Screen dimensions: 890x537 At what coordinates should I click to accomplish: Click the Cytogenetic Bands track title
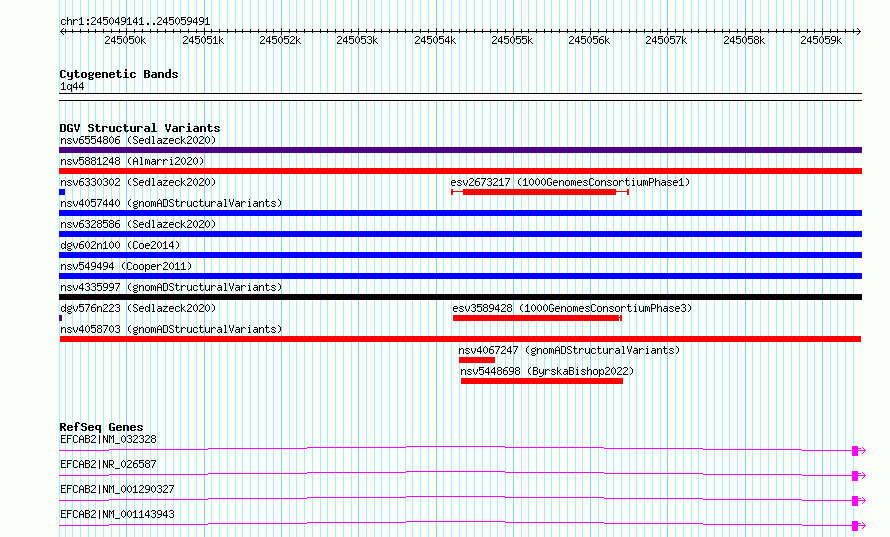119,74
